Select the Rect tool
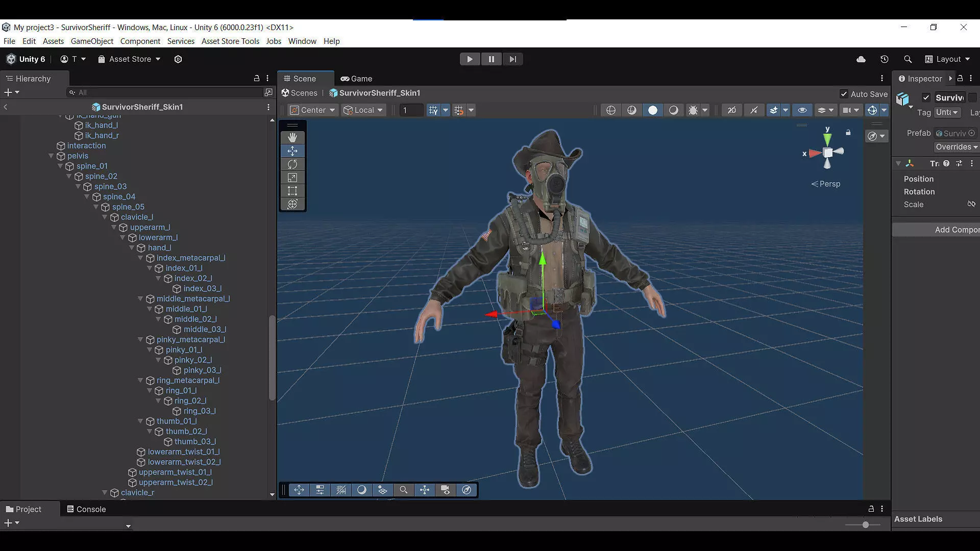The width and height of the screenshot is (980, 551). tap(292, 191)
